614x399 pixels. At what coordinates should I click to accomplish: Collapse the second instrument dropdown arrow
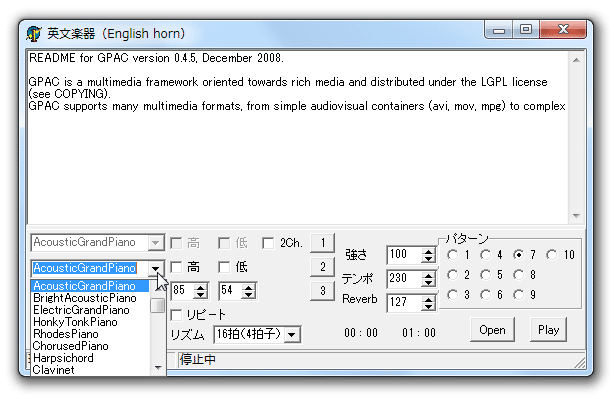tap(155, 269)
